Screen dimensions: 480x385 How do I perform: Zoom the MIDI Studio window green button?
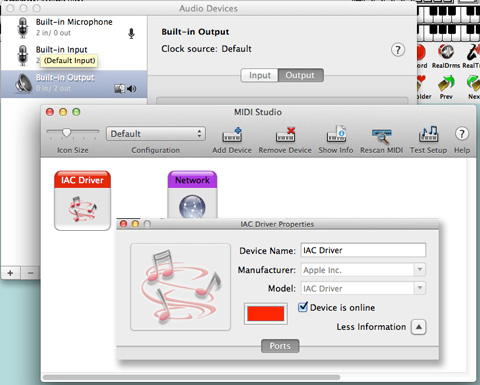click(76, 112)
